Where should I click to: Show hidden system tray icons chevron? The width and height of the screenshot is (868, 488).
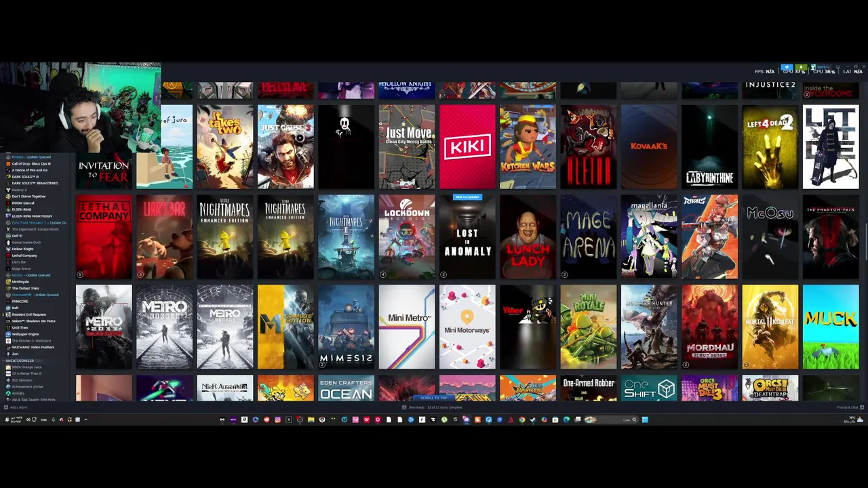(85, 420)
